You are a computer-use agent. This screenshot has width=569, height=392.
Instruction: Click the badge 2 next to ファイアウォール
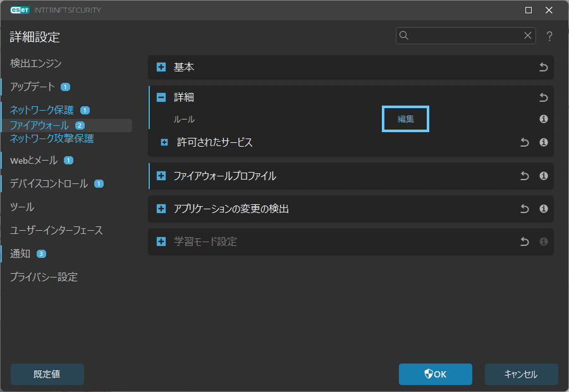[x=80, y=126]
